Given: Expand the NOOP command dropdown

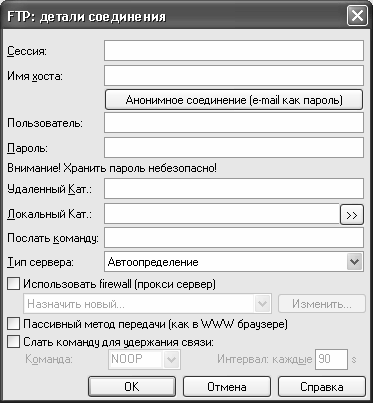Looking at the screenshot, I should click(171, 359).
